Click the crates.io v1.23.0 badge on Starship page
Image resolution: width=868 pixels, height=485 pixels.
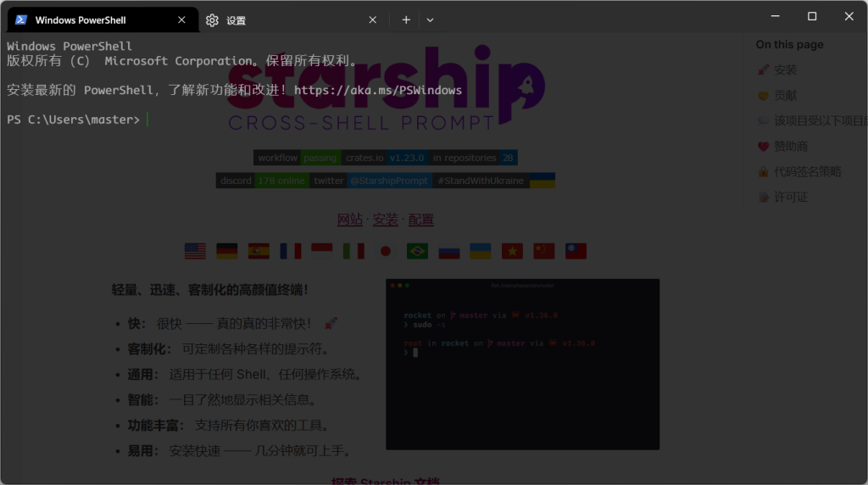tap(385, 158)
